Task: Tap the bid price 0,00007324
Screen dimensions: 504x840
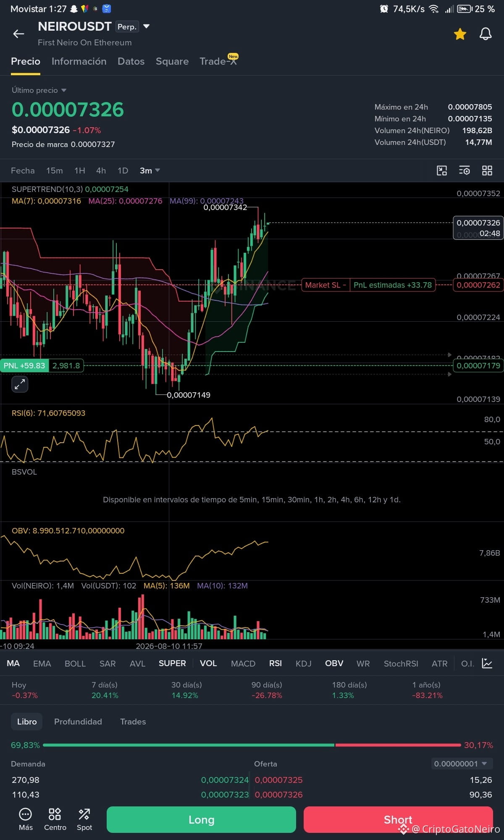Action: tap(225, 780)
